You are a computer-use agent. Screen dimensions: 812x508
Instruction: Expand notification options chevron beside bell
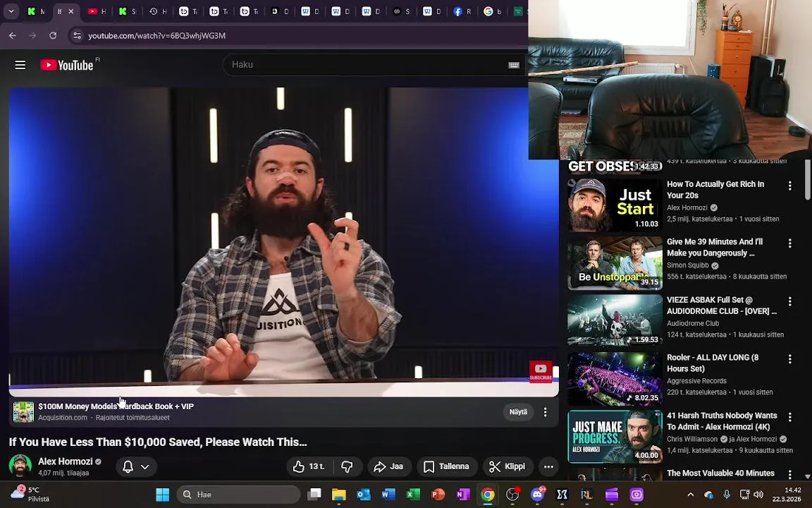(x=145, y=466)
